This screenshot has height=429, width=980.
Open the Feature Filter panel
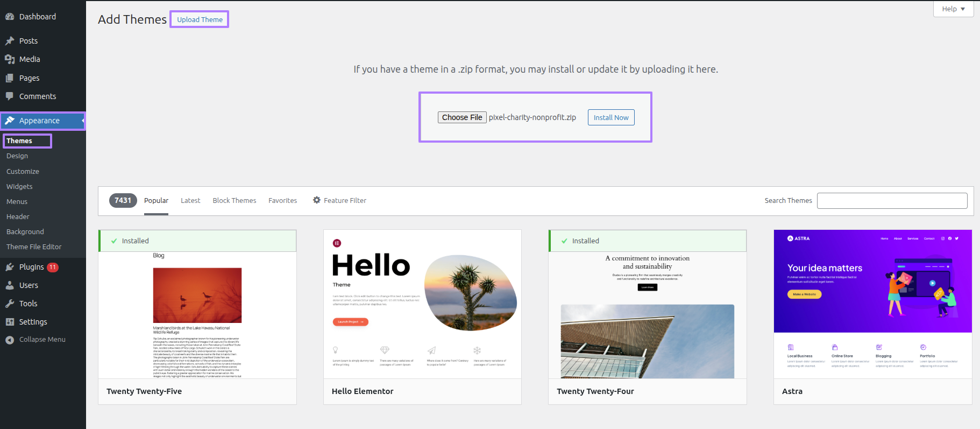click(340, 201)
